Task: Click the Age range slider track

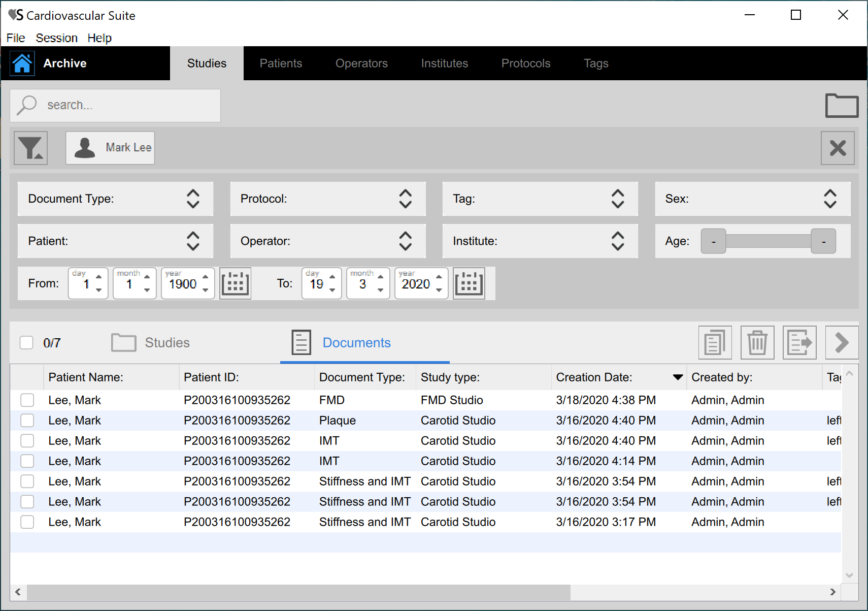Action: (x=767, y=241)
